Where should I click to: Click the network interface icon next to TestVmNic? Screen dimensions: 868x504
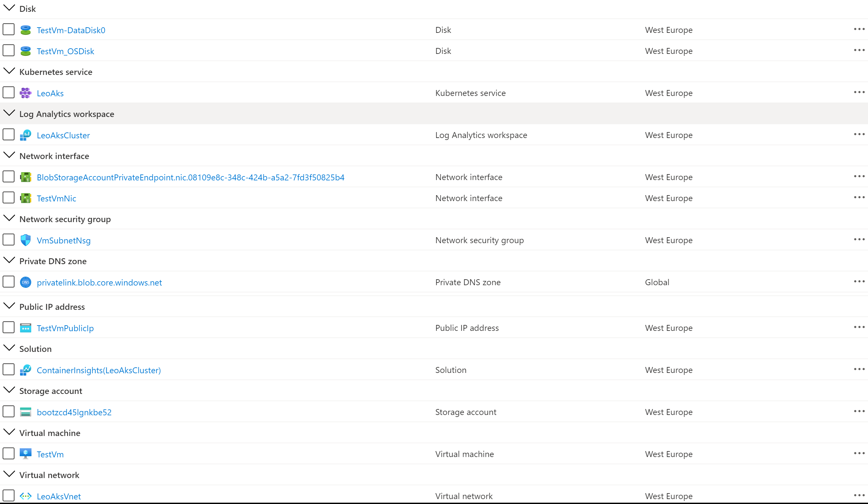26,198
